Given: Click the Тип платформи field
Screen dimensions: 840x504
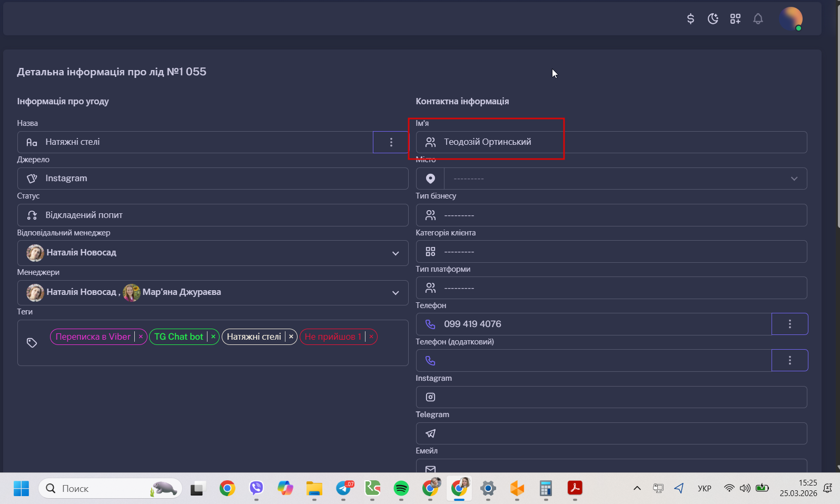Looking at the screenshot, I should (611, 288).
